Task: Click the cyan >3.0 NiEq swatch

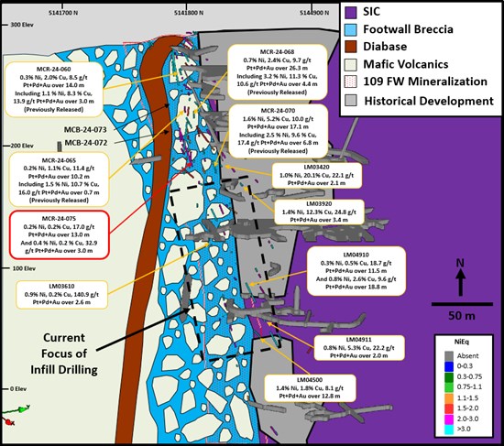Action: 449,429
